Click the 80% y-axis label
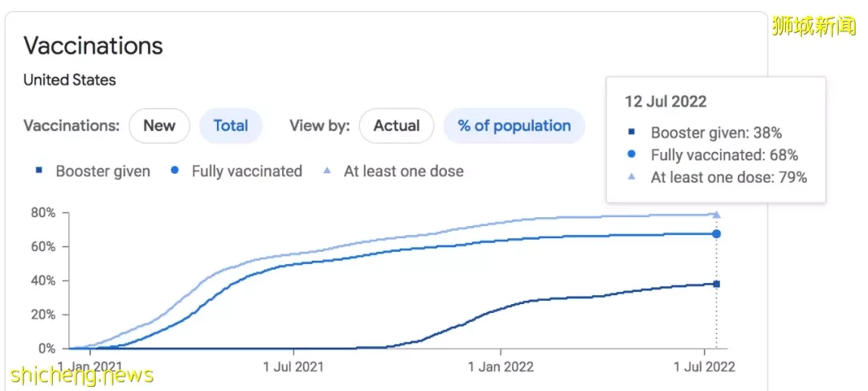This screenshot has height=391, width=868. point(43,212)
